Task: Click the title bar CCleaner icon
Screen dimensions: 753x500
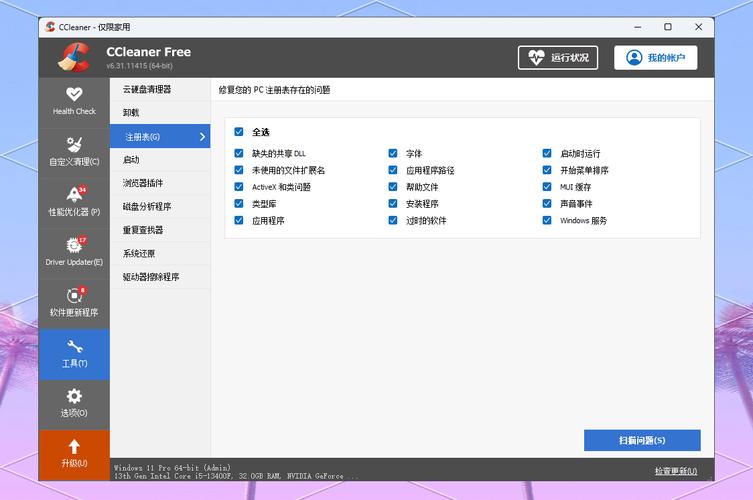Action: (x=50, y=27)
